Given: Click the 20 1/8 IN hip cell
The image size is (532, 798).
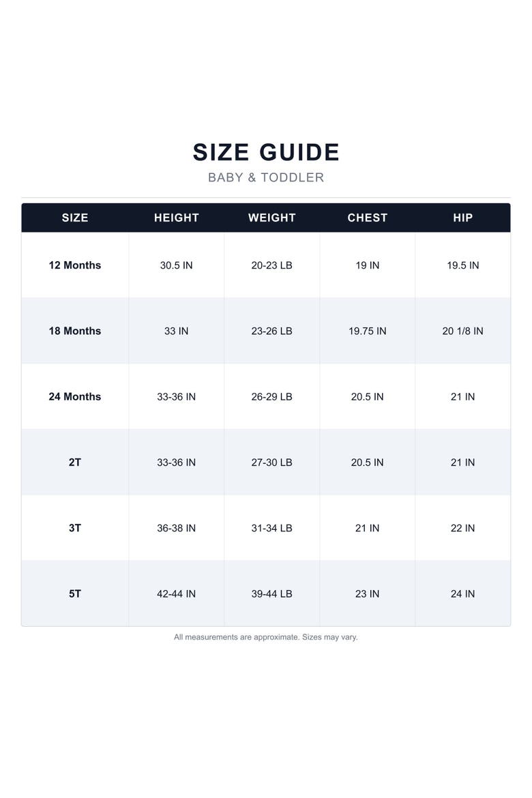Looking at the screenshot, I should (x=462, y=331).
